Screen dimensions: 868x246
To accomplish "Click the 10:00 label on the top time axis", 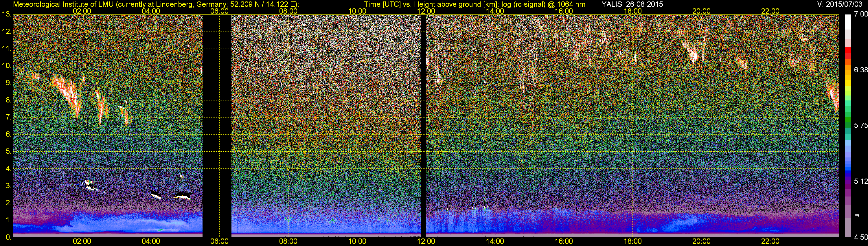I will (357, 11).
